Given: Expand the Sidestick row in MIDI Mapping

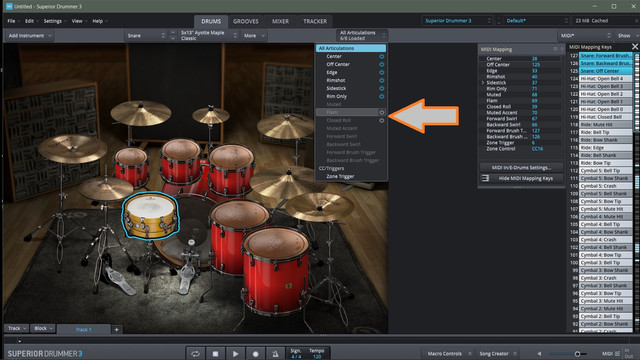Looking at the screenshot, I should [483, 82].
